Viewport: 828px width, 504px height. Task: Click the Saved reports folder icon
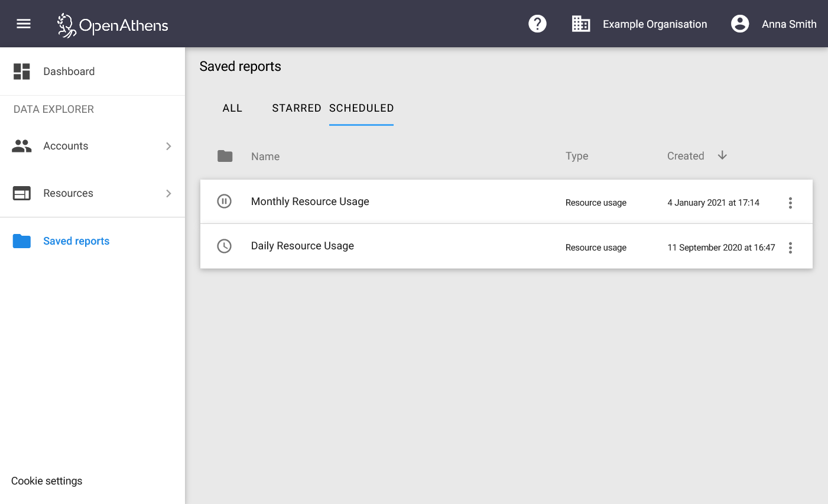coord(21,240)
